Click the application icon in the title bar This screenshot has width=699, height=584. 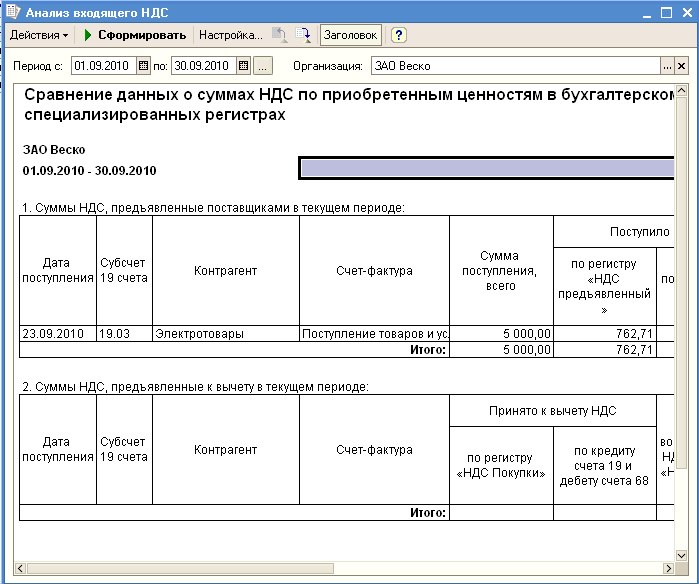[12, 12]
